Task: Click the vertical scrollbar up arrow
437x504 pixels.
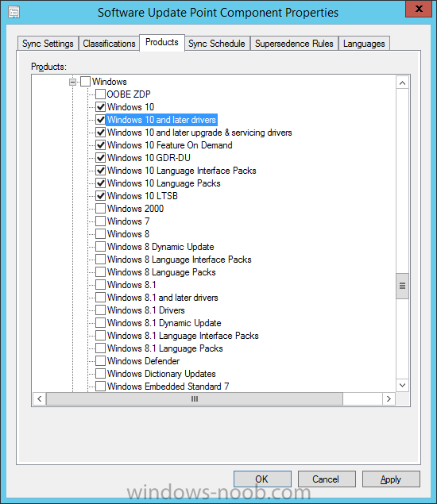Action: coord(402,83)
